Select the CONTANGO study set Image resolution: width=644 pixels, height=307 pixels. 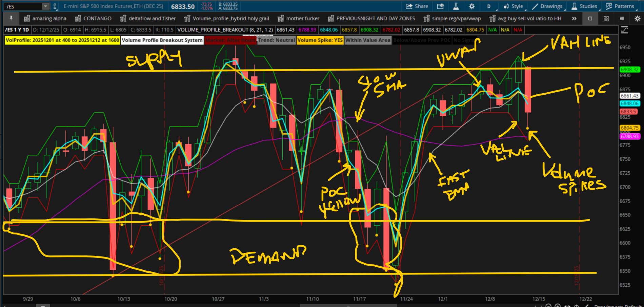point(93,18)
